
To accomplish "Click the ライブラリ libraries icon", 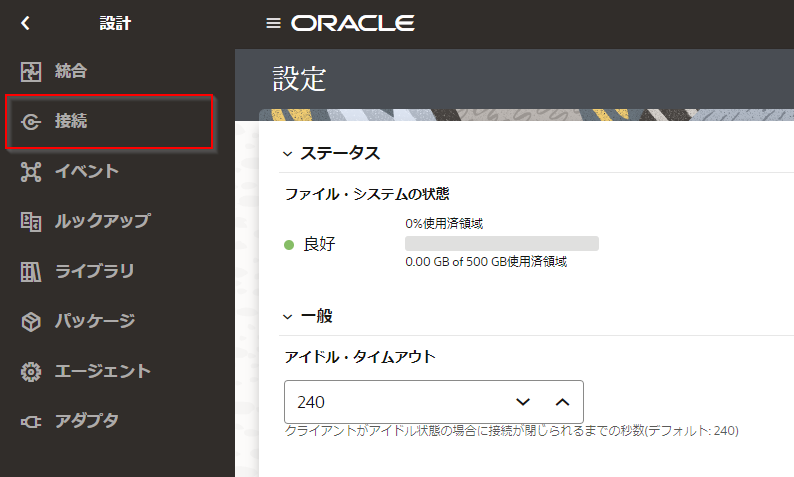I will click(31, 271).
